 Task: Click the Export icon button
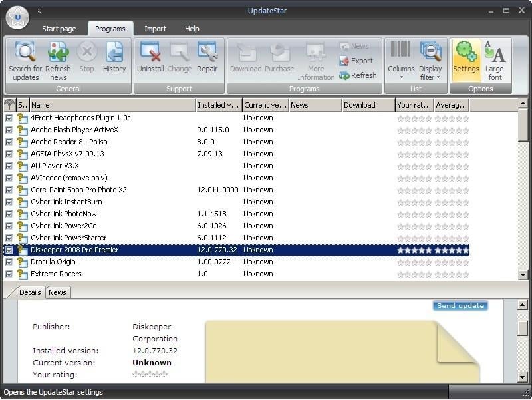(356, 61)
